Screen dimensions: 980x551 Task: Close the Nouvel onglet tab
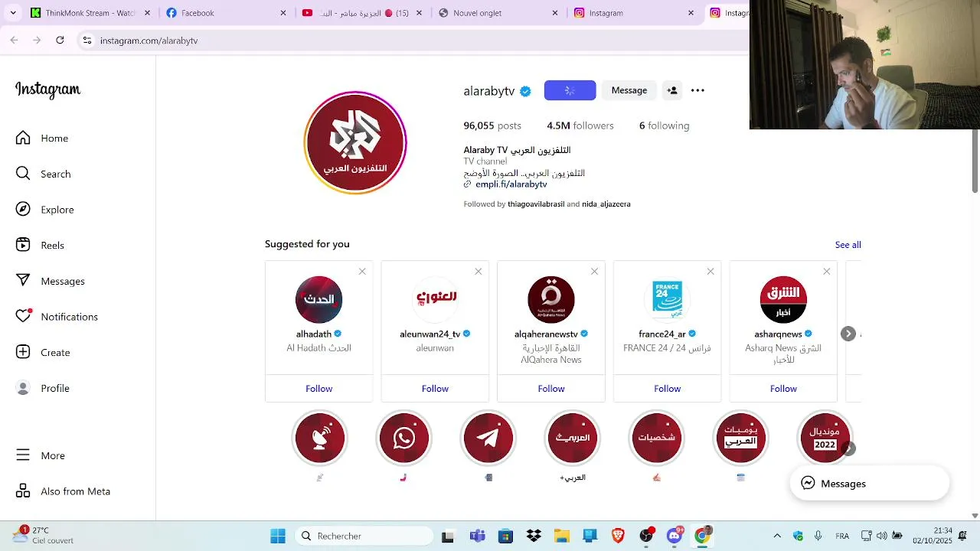(x=556, y=13)
